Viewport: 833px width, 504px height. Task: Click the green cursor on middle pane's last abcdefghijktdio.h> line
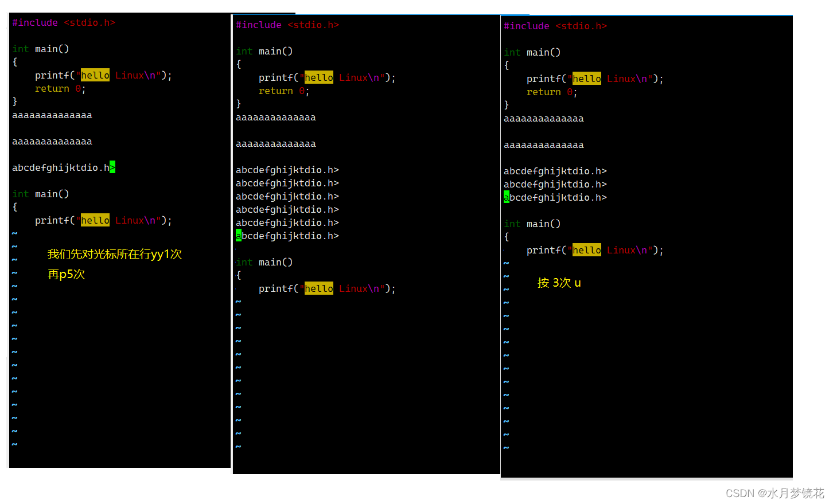click(x=239, y=236)
